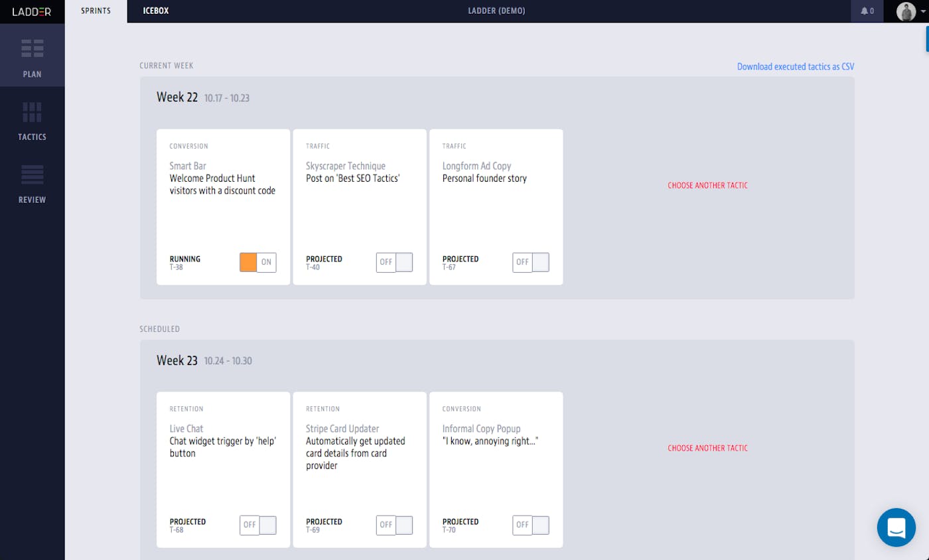Image resolution: width=929 pixels, height=560 pixels.
Task: Expand the user account dropdown arrow
Action: 922,12
